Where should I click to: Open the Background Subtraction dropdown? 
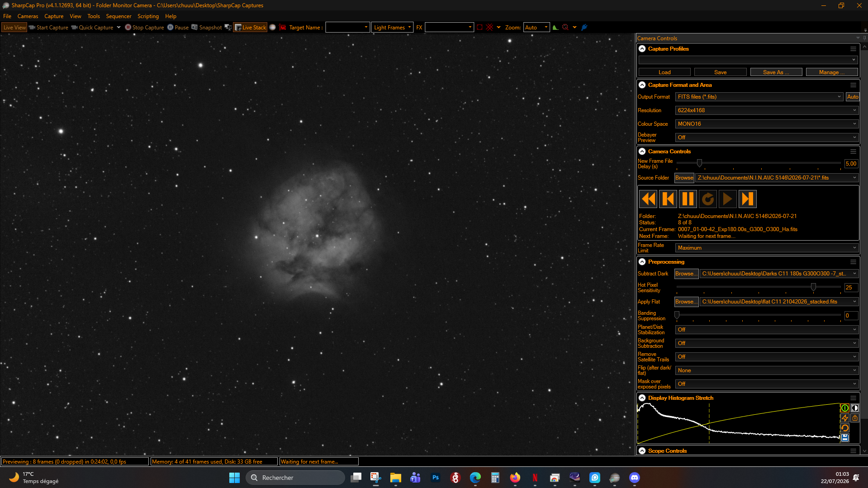(x=766, y=343)
